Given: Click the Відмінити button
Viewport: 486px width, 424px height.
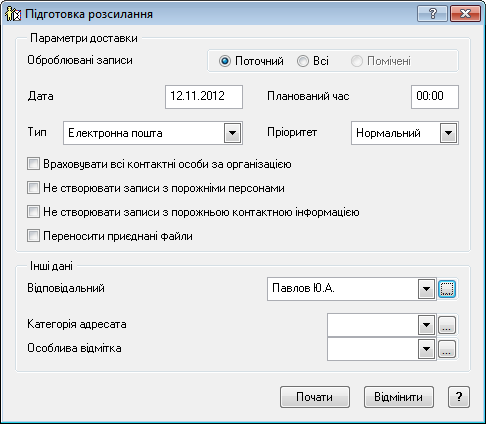Looking at the screenshot, I should click(x=399, y=397).
